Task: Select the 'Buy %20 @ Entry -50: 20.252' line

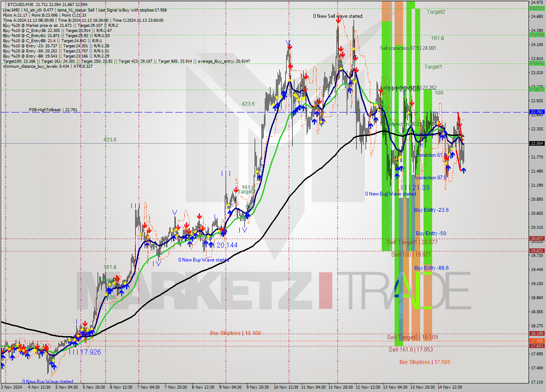Action: tap(56, 51)
